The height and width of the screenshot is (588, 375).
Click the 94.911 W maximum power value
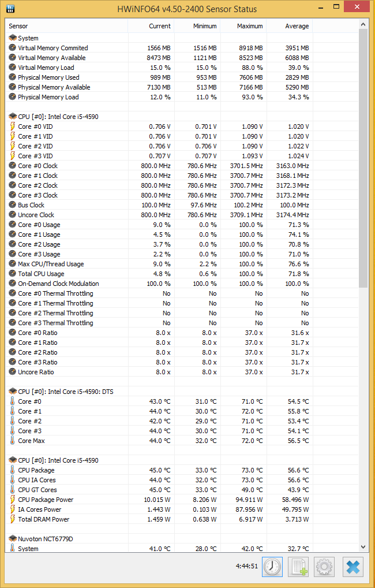[x=249, y=500]
